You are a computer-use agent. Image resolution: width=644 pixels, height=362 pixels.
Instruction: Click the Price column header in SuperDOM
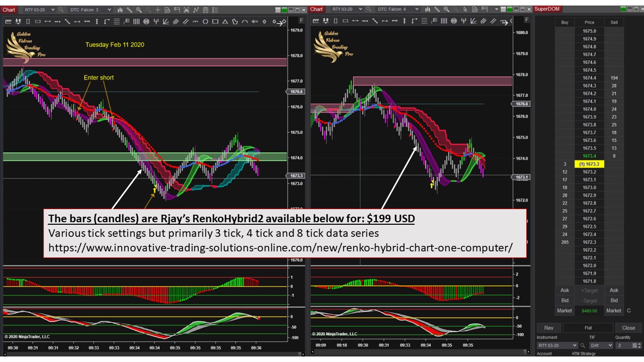[590, 23]
